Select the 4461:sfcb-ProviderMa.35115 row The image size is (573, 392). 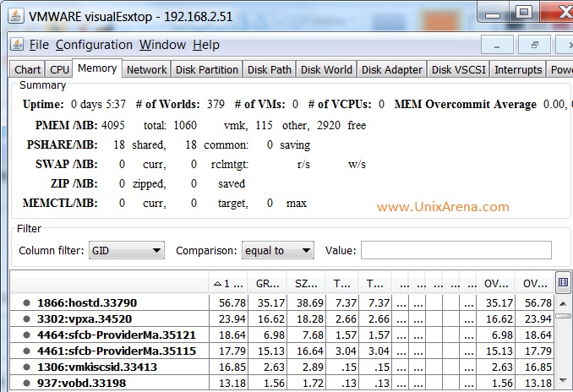point(281,351)
